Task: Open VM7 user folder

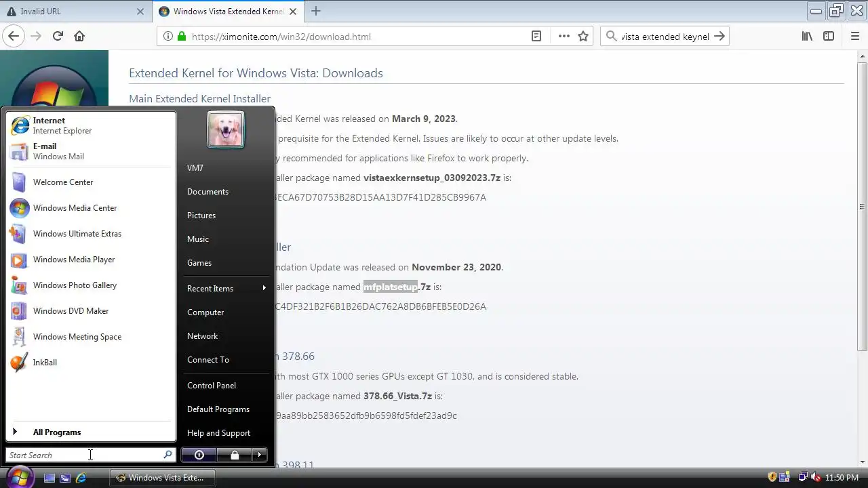Action: click(x=226, y=168)
